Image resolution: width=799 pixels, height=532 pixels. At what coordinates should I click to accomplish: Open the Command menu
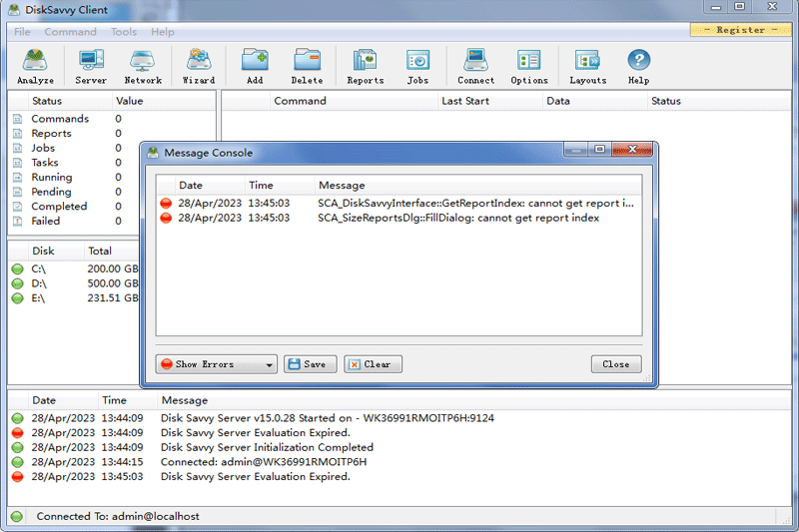click(70, 32)
